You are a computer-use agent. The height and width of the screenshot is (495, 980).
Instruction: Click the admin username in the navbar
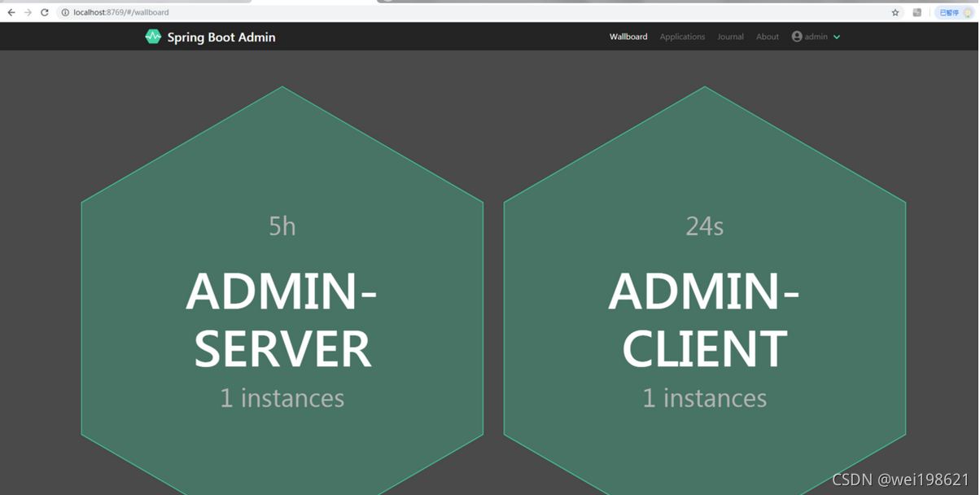coord(816,37)
